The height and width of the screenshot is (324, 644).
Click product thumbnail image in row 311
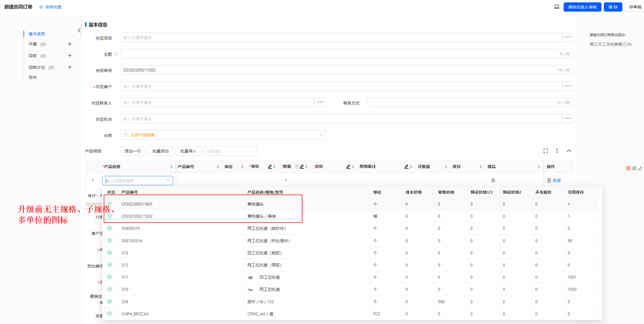[251, 277]
